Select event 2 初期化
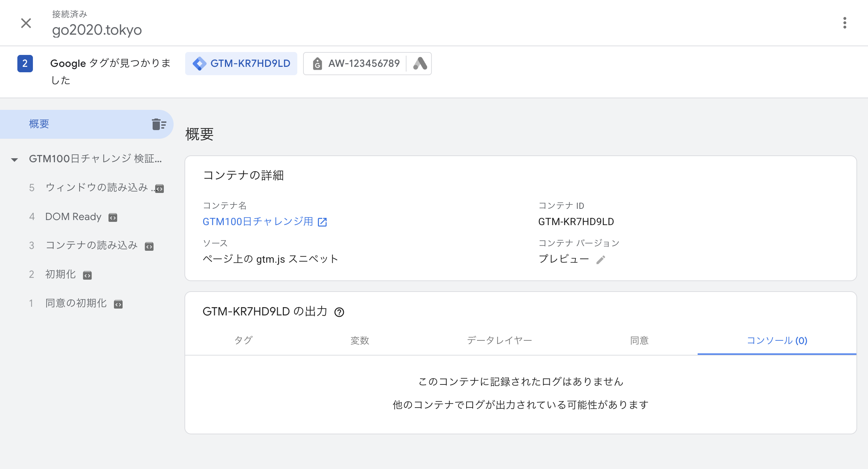Viewport: 868px width, 469px height. [x=60, y=275]
